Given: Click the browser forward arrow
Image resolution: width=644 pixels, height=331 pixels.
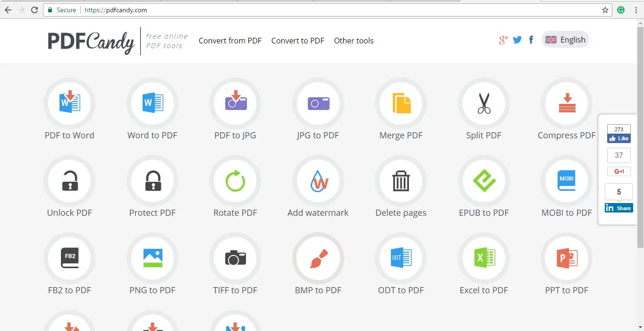Looking at the screenshot, I should 21,10.
